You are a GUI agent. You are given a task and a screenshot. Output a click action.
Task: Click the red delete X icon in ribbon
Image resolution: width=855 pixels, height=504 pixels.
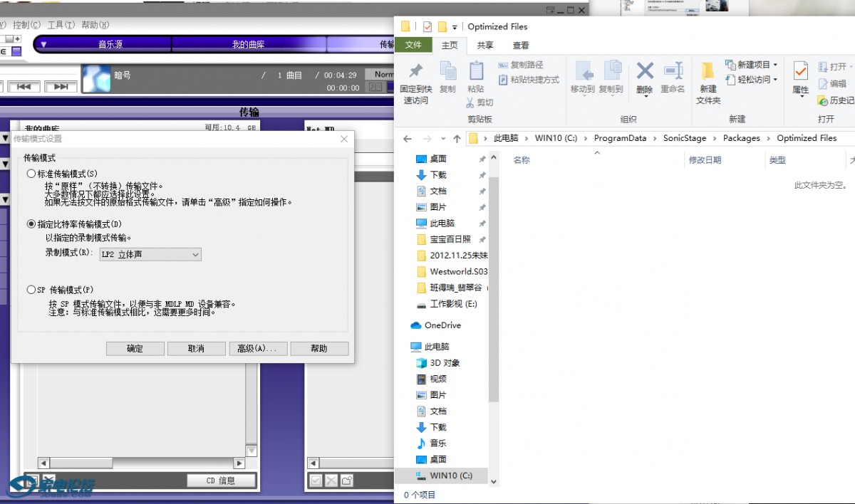click(645, 71)
